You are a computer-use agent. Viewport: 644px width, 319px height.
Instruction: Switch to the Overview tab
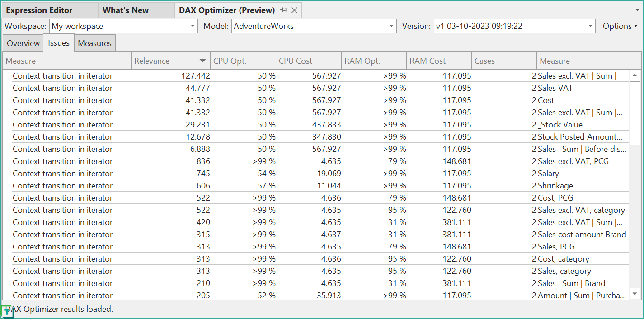(x=22, y=42)
